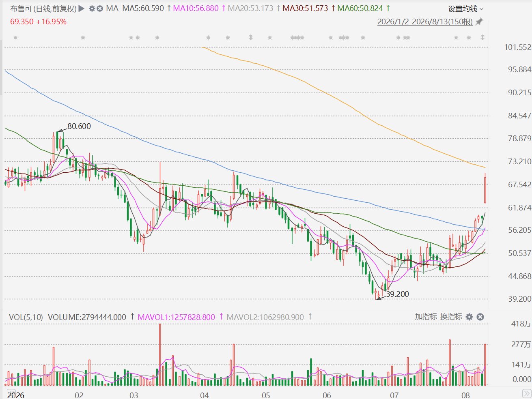Click the 39.200 low annotation beside the arrow
The width and height of the screenshot is (532, 399).
[397, 294]
